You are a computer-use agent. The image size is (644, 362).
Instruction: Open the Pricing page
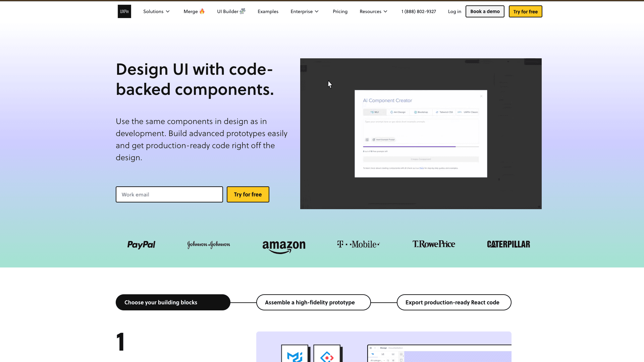pyautogui.click(x=340, y=11)
